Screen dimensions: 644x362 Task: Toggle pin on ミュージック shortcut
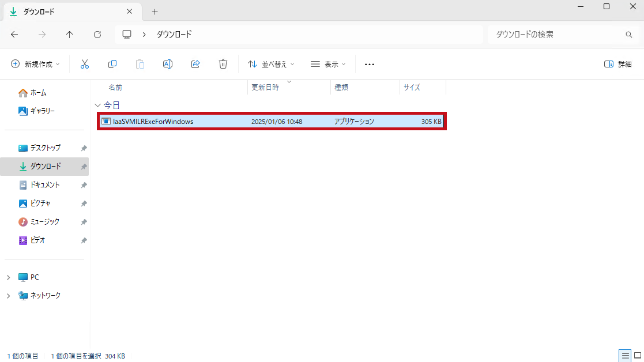click(x=84, y=222)
